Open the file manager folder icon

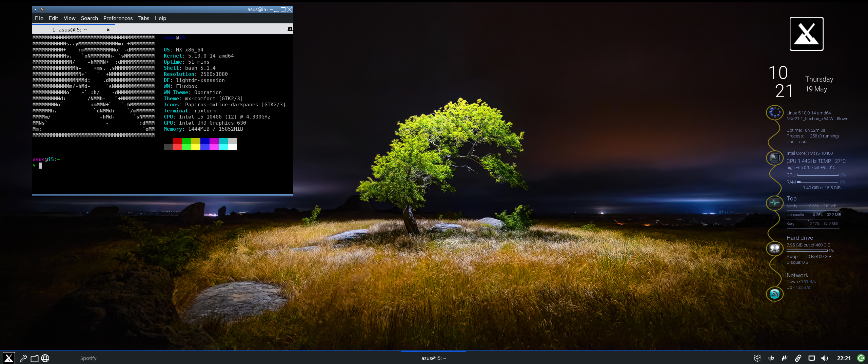pos(34,358)
